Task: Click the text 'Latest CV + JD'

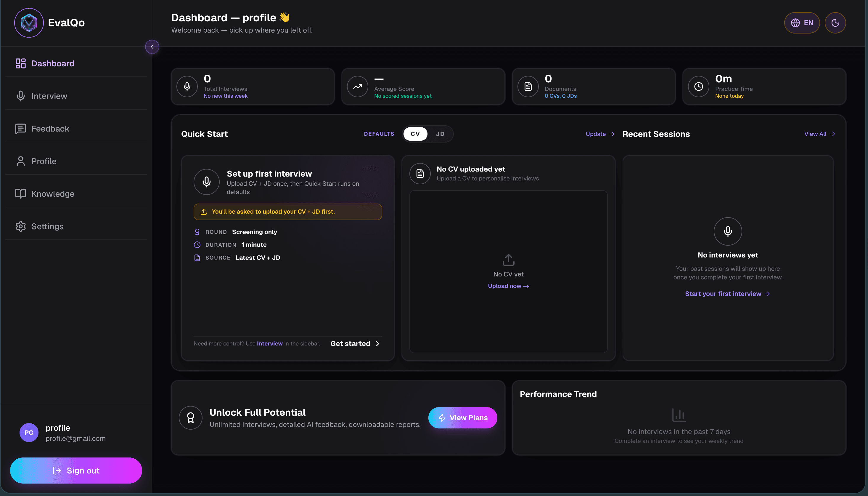Action: [258, 257]
